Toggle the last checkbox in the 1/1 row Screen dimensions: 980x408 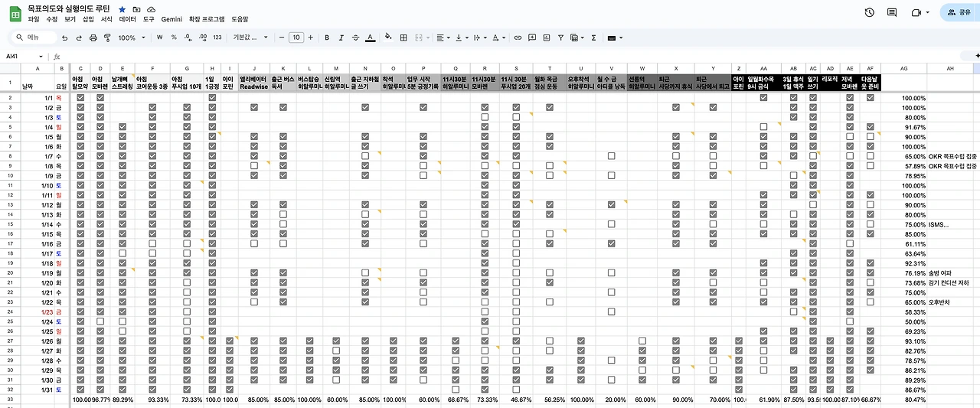(x=871, y=98)
